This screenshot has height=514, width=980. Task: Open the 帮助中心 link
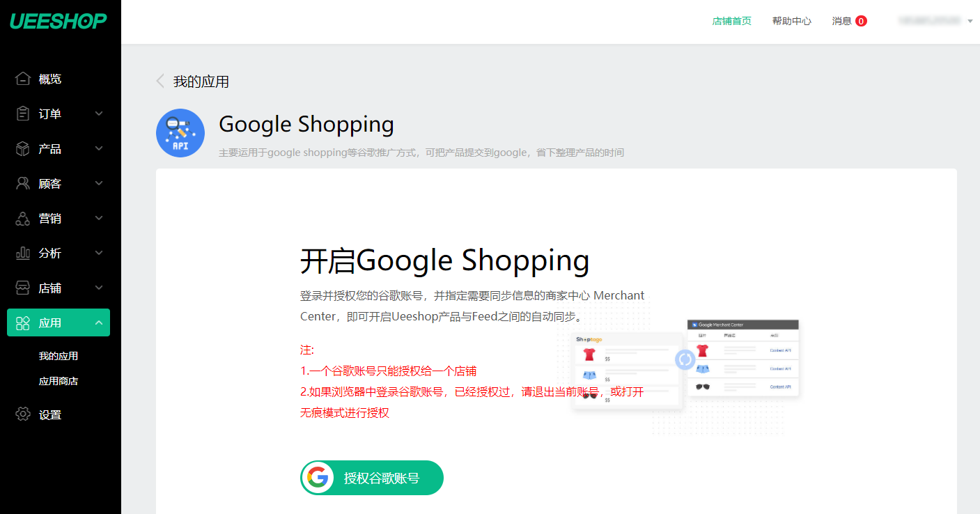tap(791, 21)
